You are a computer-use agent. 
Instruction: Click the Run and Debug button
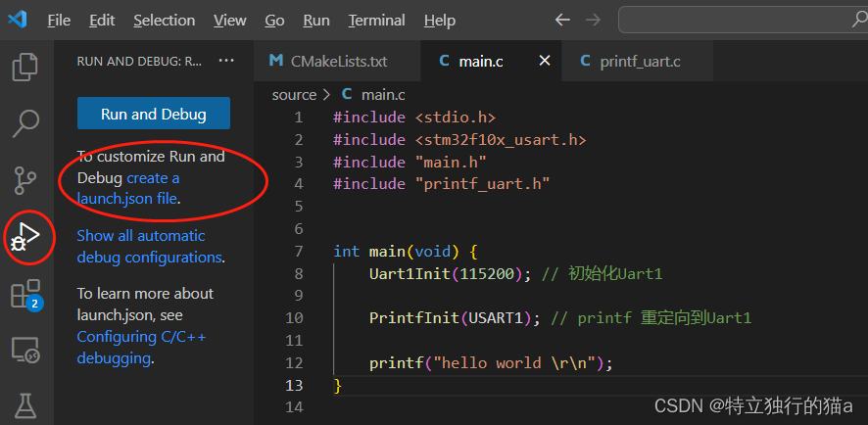pyautogui.click(x=154, y=114)
